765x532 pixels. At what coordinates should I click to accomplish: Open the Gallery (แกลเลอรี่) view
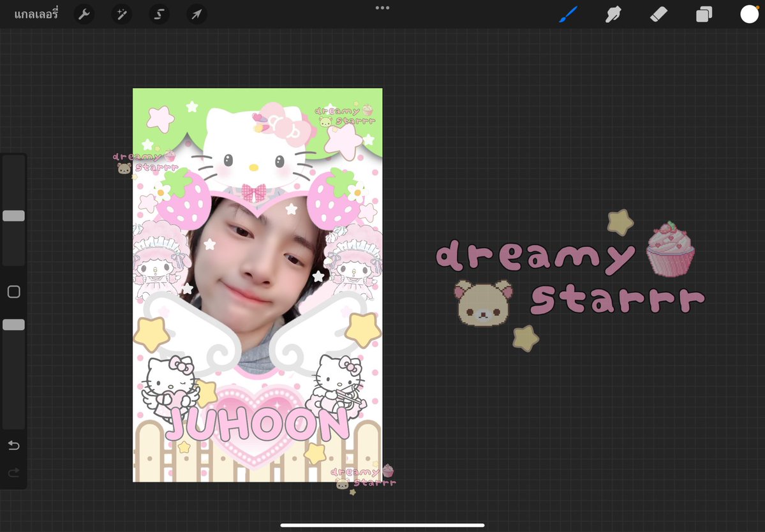[36, 14]
